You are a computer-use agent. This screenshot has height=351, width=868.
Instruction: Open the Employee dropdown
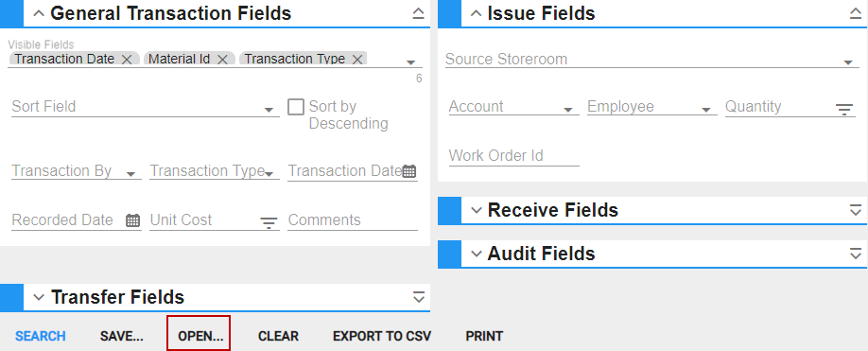(x=652, y=107)
